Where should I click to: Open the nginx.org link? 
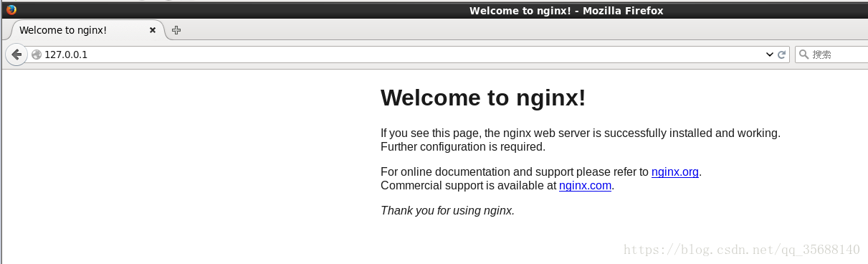click(675, 172)
